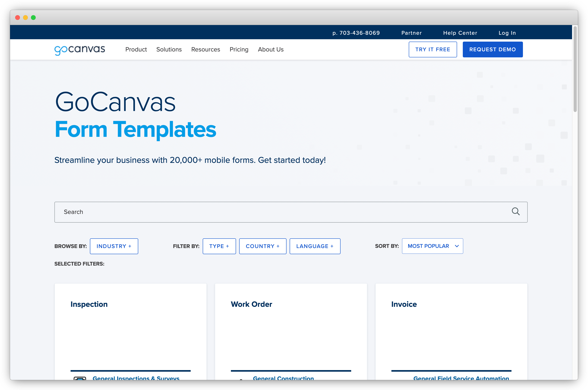Open the Product menu
This screenshot has width=588, height=390.
pos(136,49)
